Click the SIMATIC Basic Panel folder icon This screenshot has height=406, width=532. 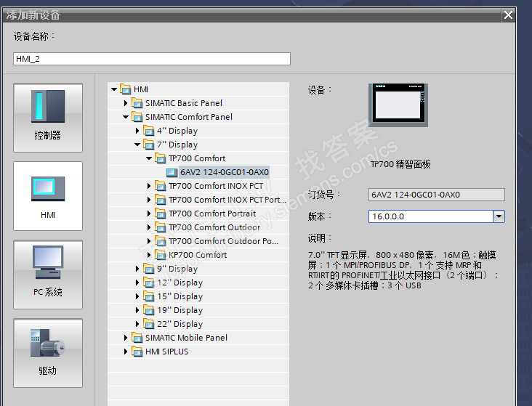click(x=137, y=103)
